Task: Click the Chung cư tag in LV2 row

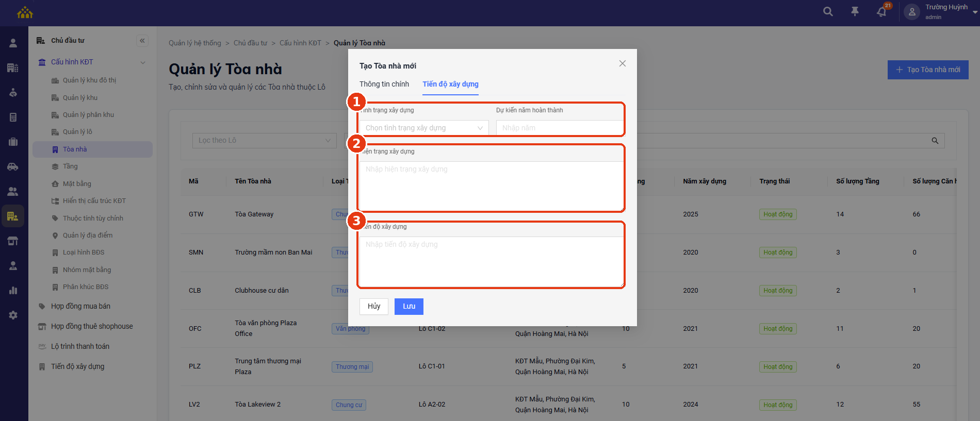Action: point(349,405)
